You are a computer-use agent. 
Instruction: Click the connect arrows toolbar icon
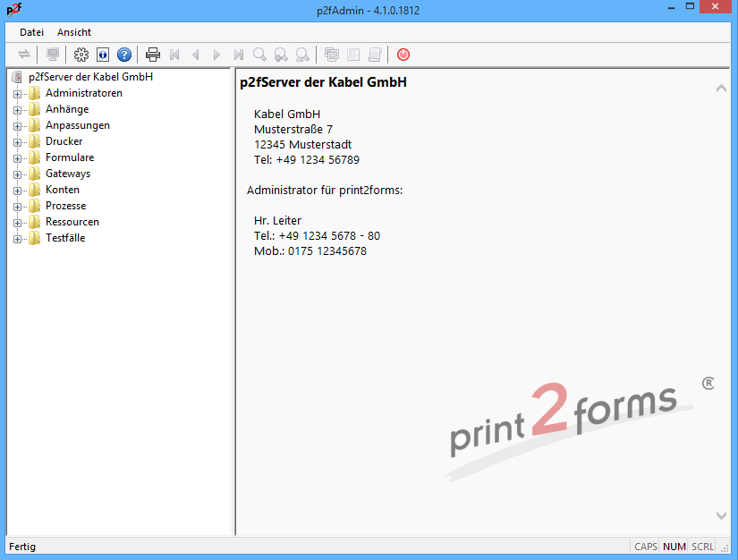[x=24, y=55]
